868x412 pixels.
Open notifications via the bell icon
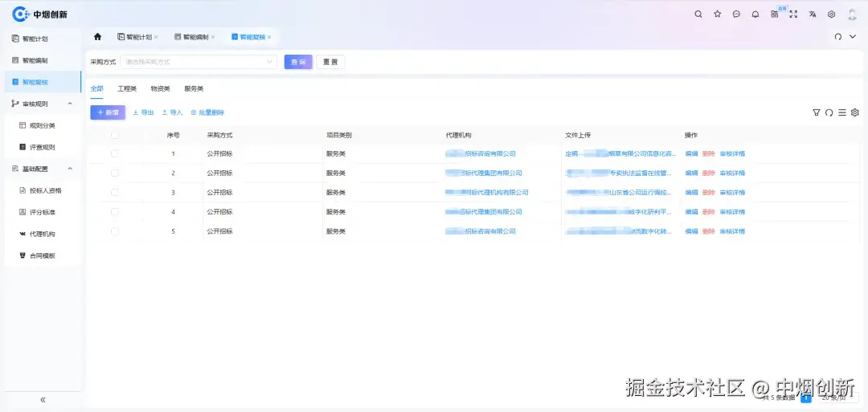[x=755, y=14]
